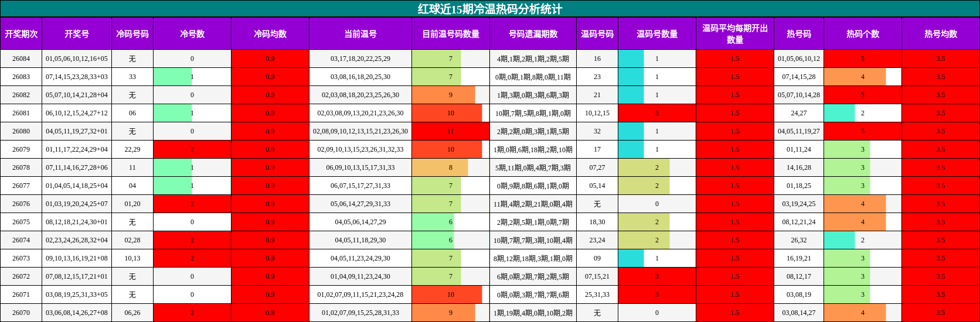Click draw numbers 07,14,15,23,28,33+03
This screenshot has width=980, height=322.
click(77, 77)
